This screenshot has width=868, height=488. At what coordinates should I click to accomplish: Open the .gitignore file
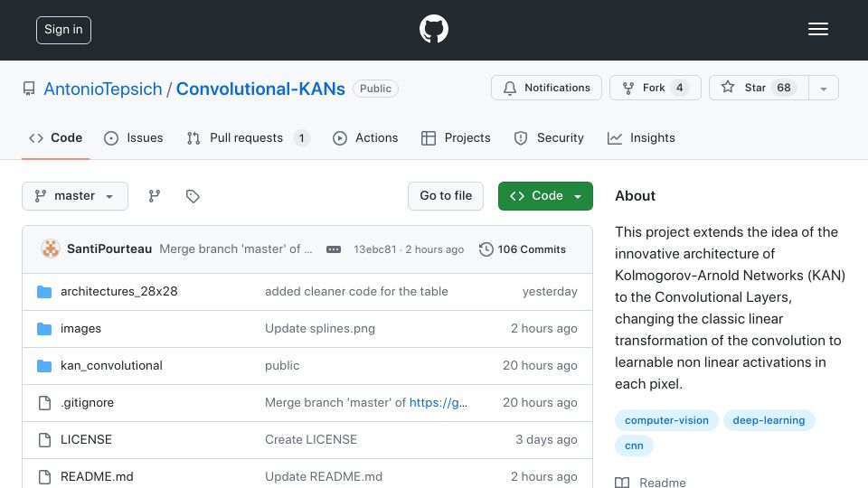click(x=87, y=403)
